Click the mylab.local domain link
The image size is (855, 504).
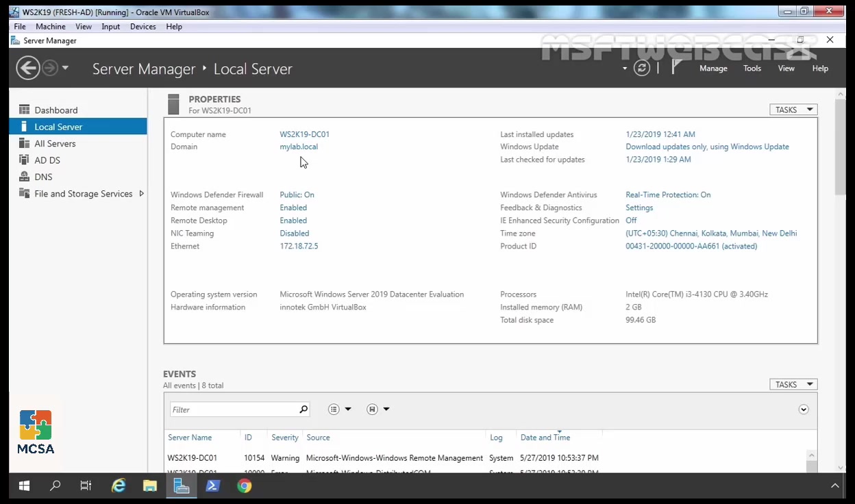coord(299,147)
